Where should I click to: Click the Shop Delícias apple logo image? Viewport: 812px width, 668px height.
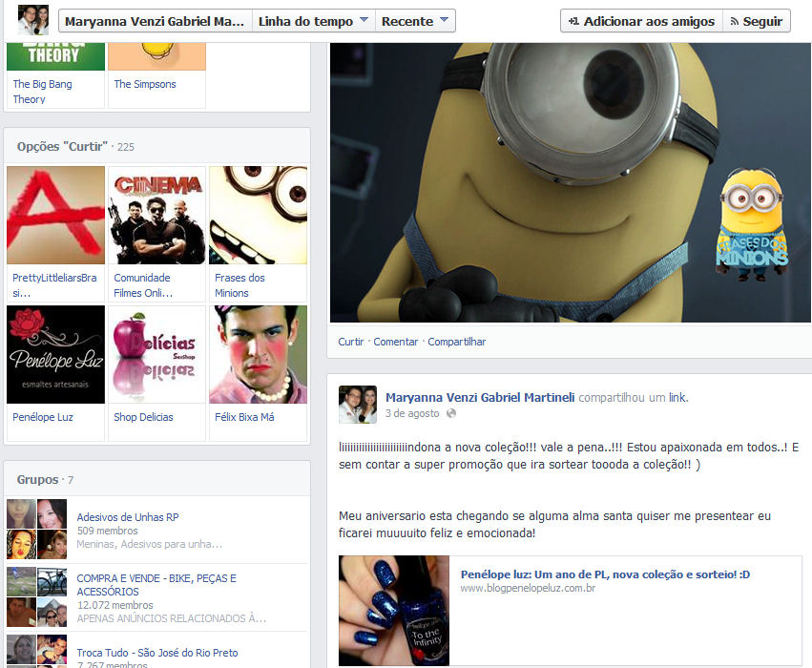[156, 354]
